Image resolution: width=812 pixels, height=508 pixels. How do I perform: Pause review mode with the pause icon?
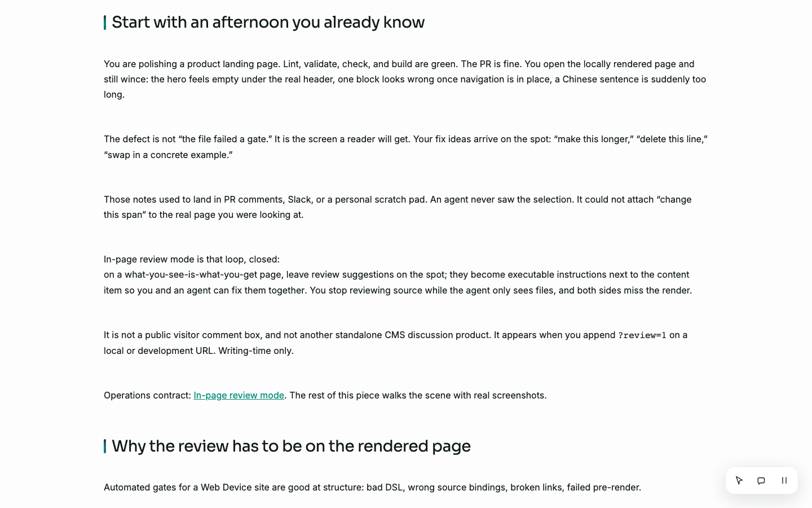784,480
